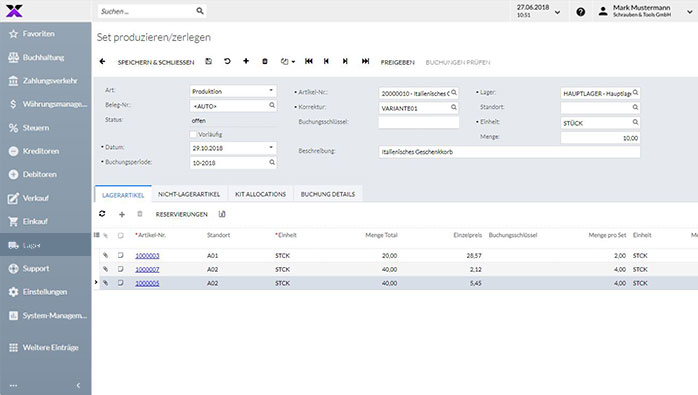Refresh the grid with the reload icon
The width and height of the screenshot is (698, 395).
[x=102, y=214]
